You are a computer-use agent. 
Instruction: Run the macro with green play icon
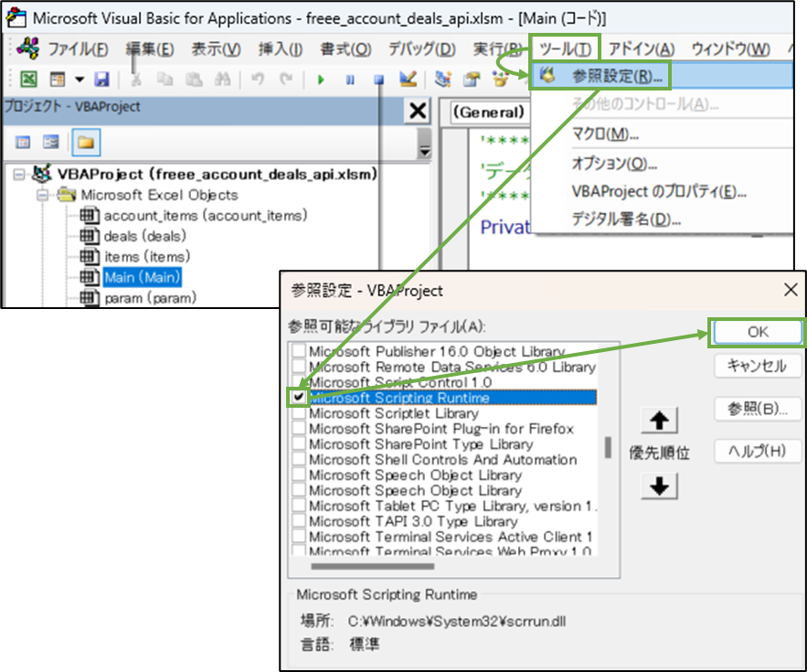[321, 80]
